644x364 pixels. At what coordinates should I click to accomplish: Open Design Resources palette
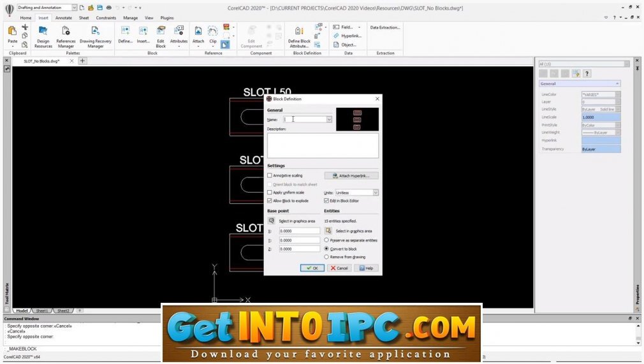click(x=43, y=31)
